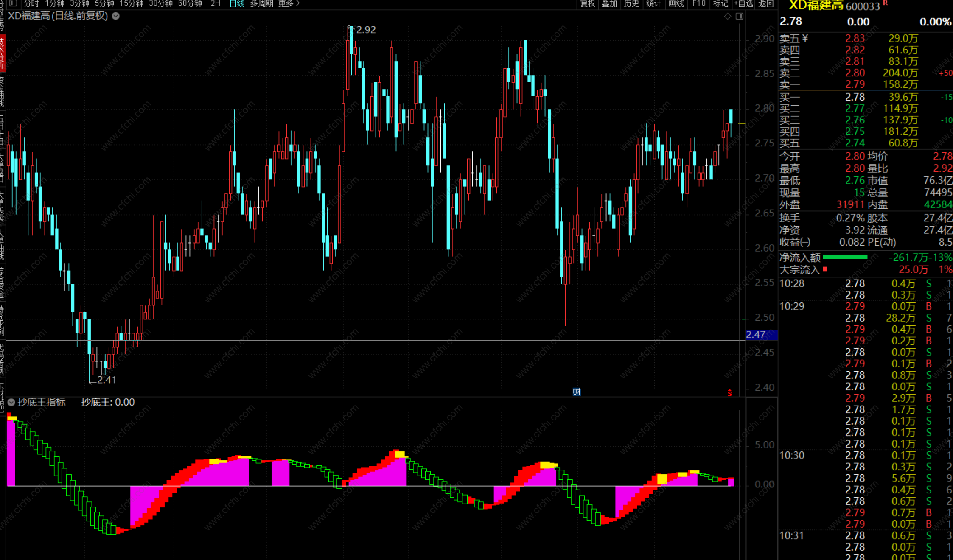Expand the 抄底王指标 indicator dropdown
Viewport: 953px width, 560px height.
(x=11, y=402)
